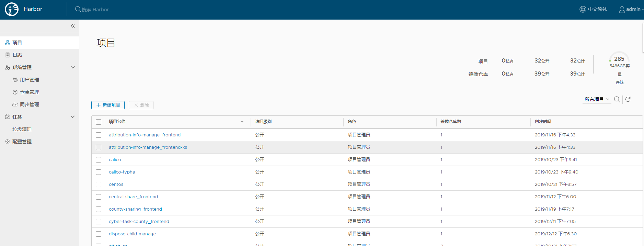Click the 项目 sidebar icon
Image resolution: width=644 pixels, height=246 pixels.
(8, 43)
